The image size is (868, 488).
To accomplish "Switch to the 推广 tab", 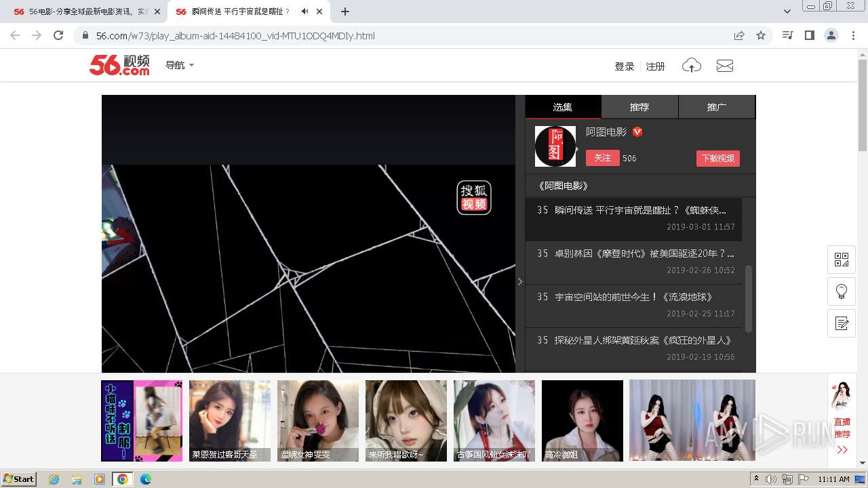I will (x=717, y=107).
